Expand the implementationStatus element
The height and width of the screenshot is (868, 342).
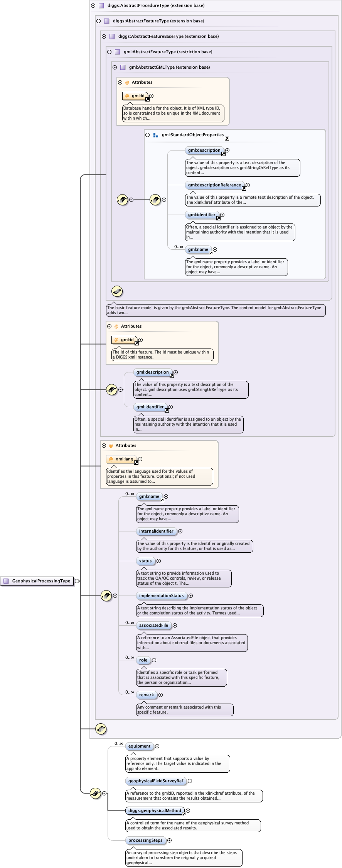click(x=190, y=596)
